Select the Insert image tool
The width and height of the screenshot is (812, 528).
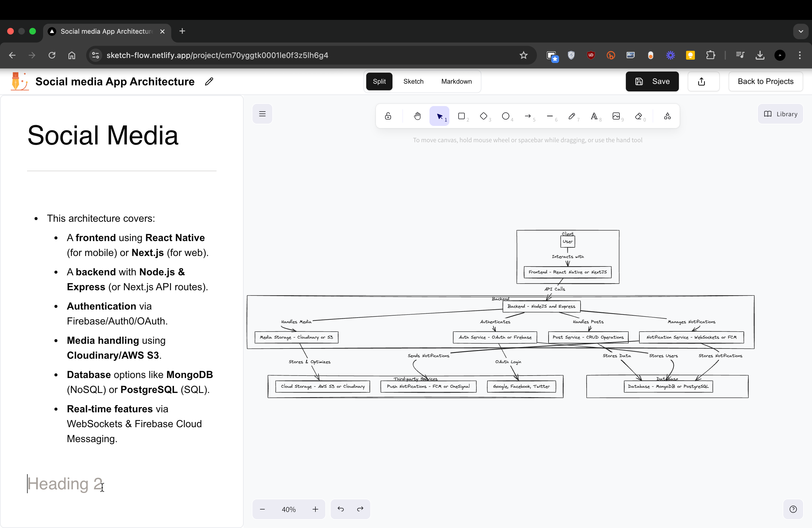click(616, 116)
